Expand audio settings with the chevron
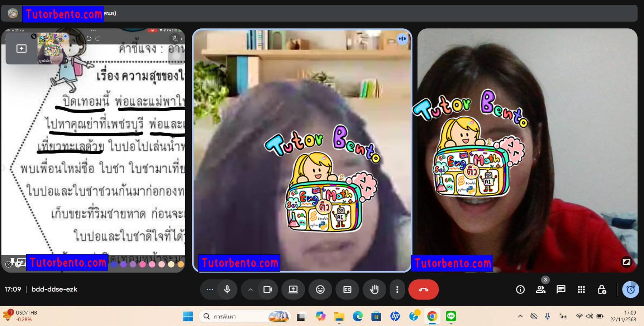This screenshot has height=326, width=644. coord(250,289)
